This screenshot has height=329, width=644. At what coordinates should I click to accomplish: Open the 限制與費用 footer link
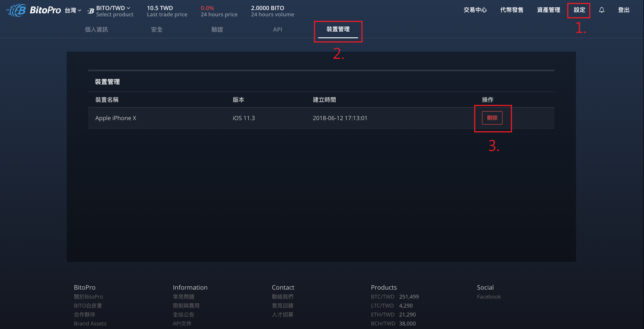186,306
